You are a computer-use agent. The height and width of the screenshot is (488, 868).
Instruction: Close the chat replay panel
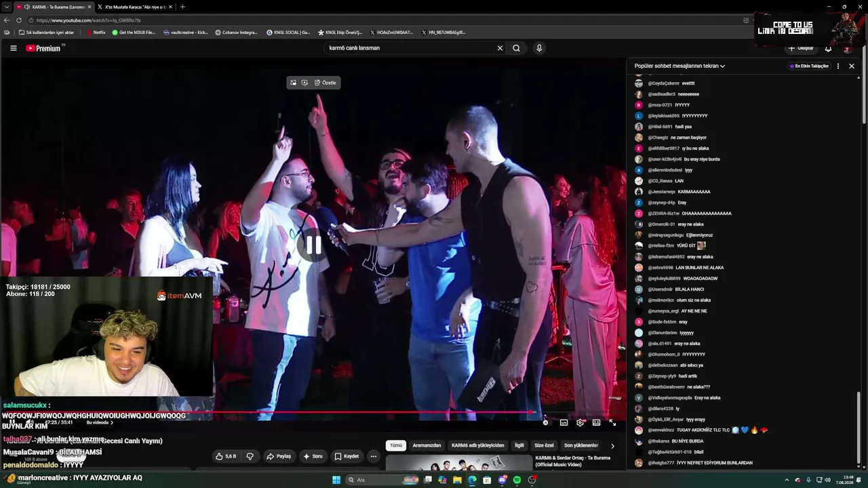pyautogui.click(x=852, y=66)
